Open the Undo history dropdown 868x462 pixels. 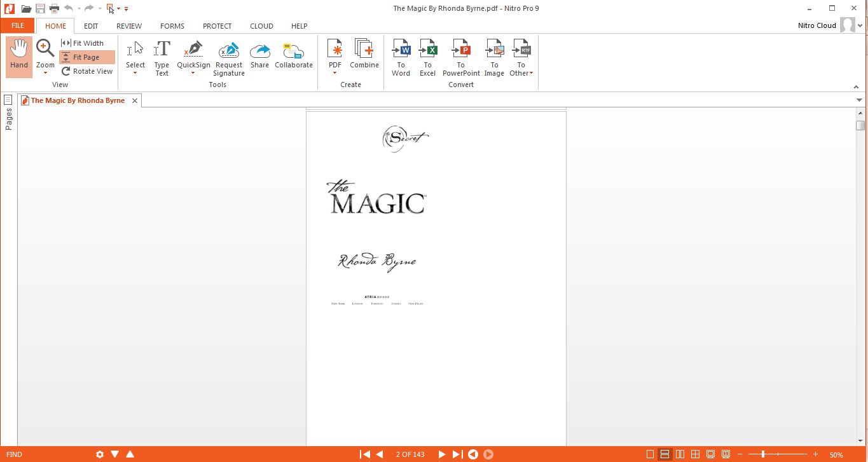tap(79, 9)
